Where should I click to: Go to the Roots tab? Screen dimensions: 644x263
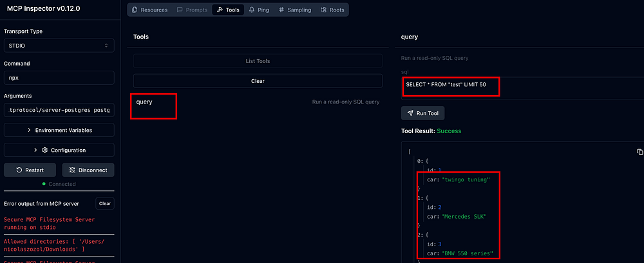[332, 10]
